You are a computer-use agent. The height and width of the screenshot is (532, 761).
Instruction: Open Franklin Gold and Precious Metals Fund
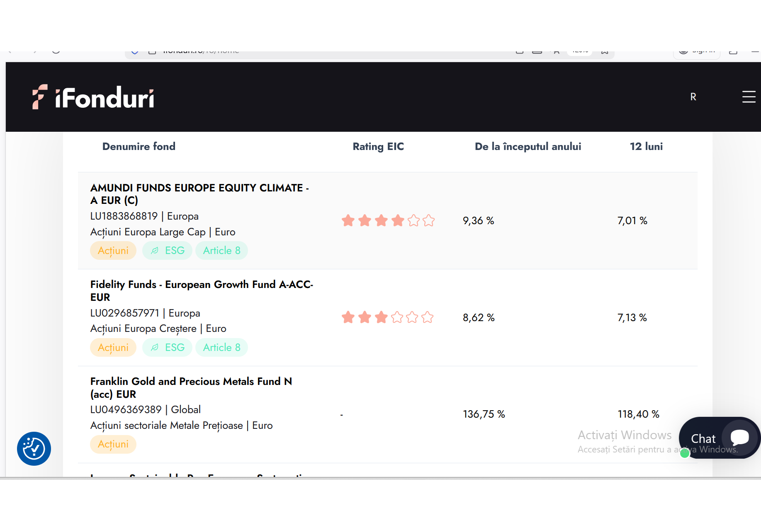pos(191,387)
